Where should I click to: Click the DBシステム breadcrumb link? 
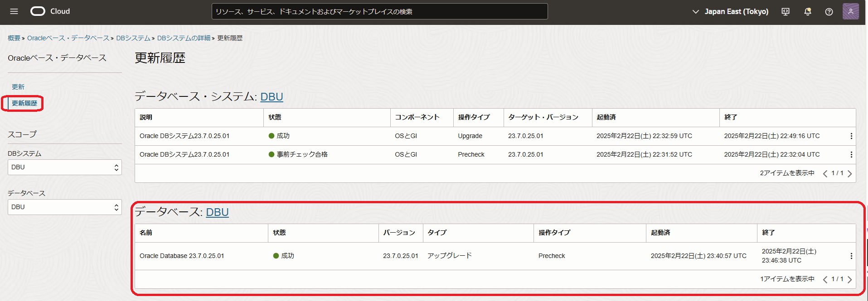tap(133, 38)
